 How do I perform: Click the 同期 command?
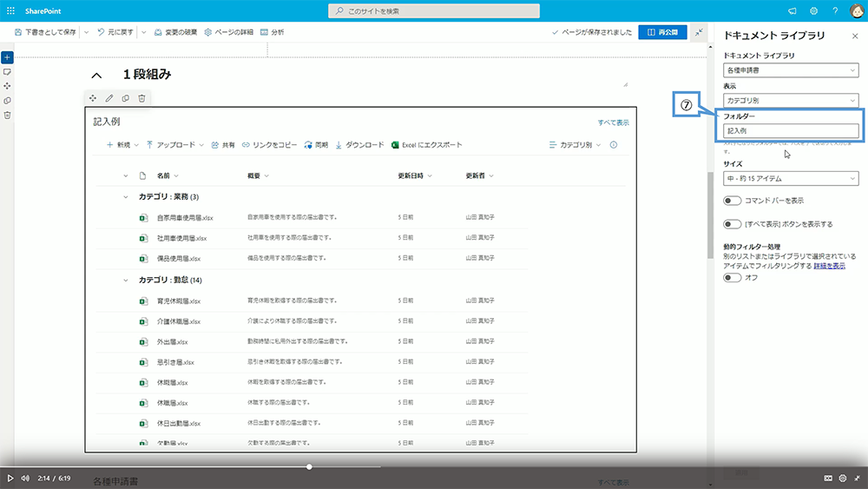[x=316, y=144]
